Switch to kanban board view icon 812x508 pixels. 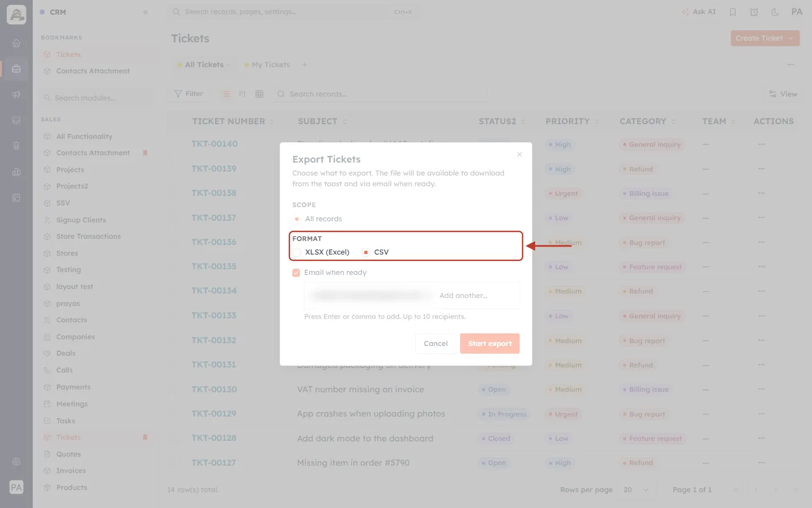[242, 94]
